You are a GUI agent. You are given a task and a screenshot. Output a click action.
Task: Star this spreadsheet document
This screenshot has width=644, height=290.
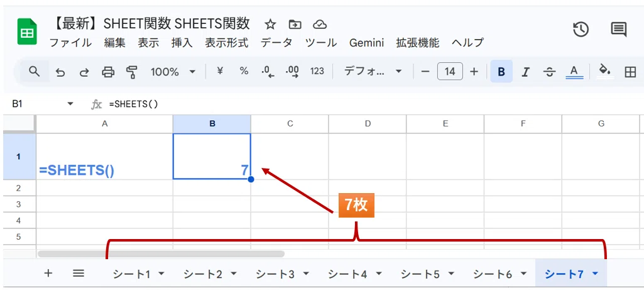(x=270, y=25)
